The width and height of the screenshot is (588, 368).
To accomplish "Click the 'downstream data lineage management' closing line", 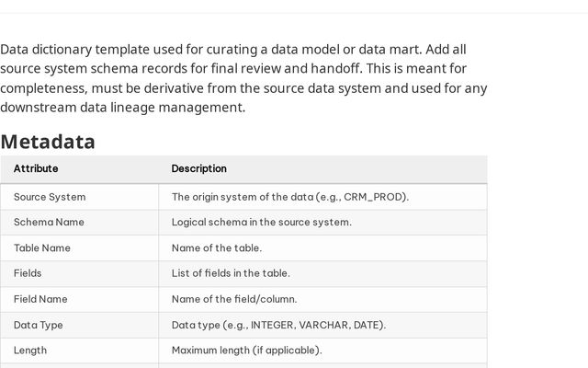I will (x=123, y=108).
